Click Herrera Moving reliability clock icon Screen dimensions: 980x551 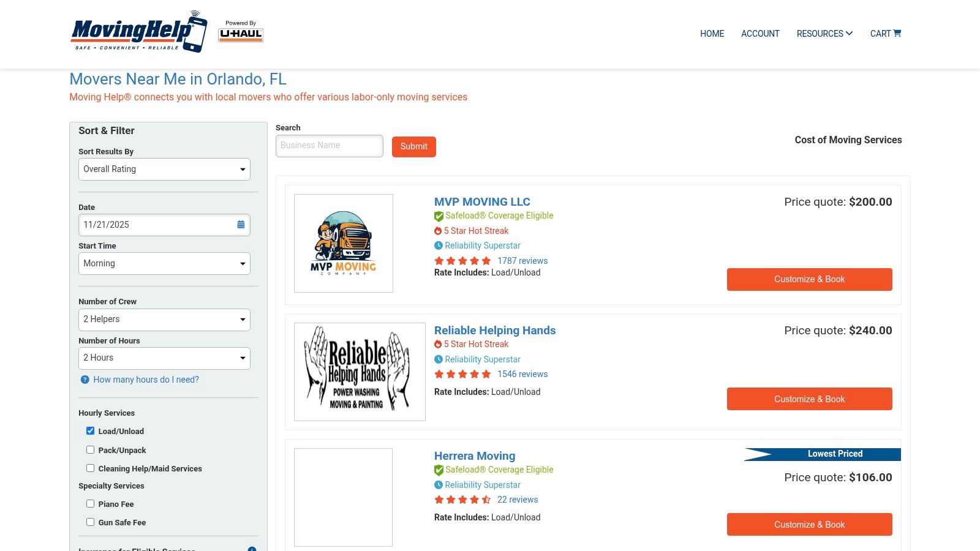coord(439,485)
